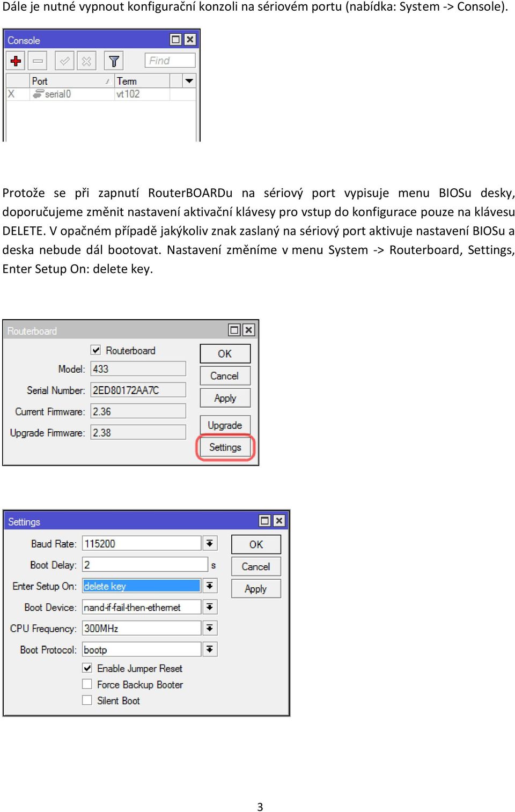Click the Boot Device field

point(142,607)
